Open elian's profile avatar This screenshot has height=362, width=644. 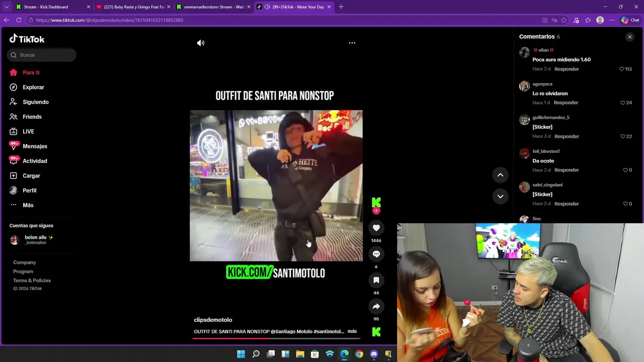(524, 52)
